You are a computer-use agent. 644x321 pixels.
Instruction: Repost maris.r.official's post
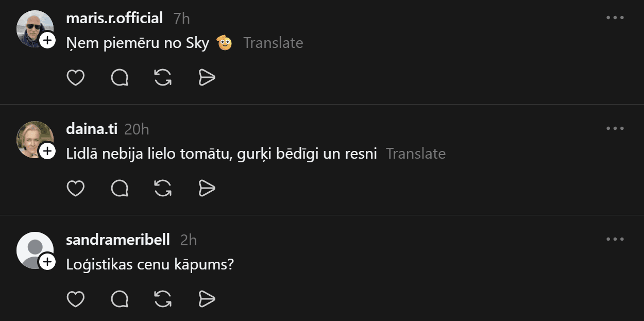point(163,78)
